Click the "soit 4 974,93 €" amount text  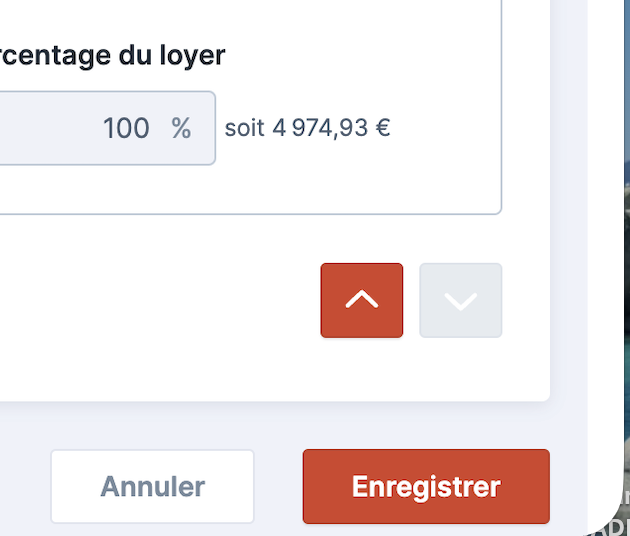(x=307, y=128)
